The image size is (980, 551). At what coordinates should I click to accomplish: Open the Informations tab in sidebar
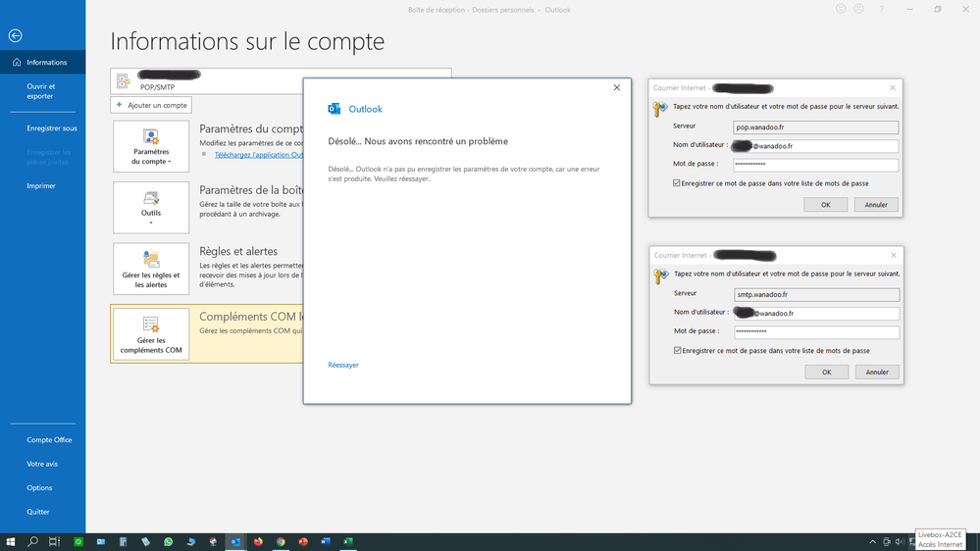coord(42,62)
